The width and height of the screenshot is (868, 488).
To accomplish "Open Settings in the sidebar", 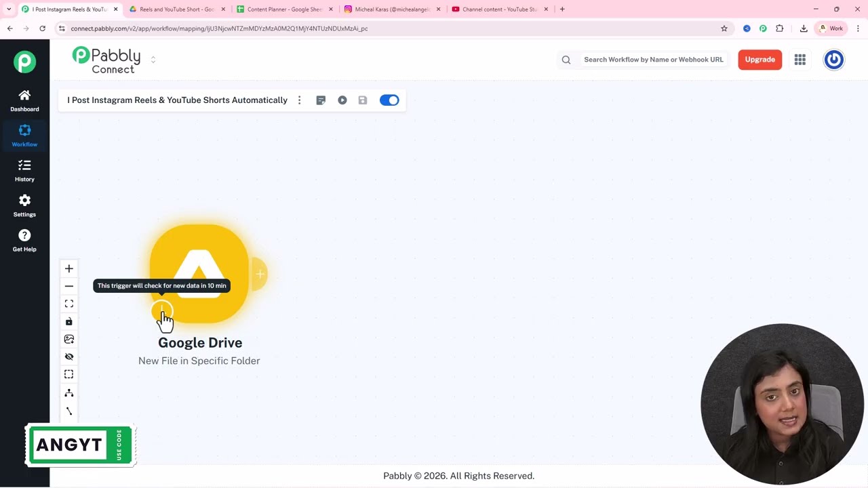I will coord(24,206).
